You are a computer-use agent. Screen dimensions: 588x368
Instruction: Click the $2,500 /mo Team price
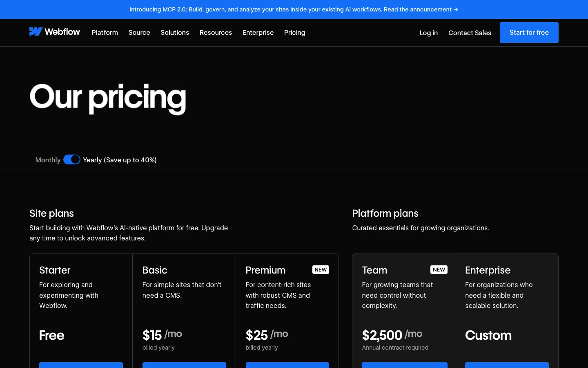click(x=392, y=335)
